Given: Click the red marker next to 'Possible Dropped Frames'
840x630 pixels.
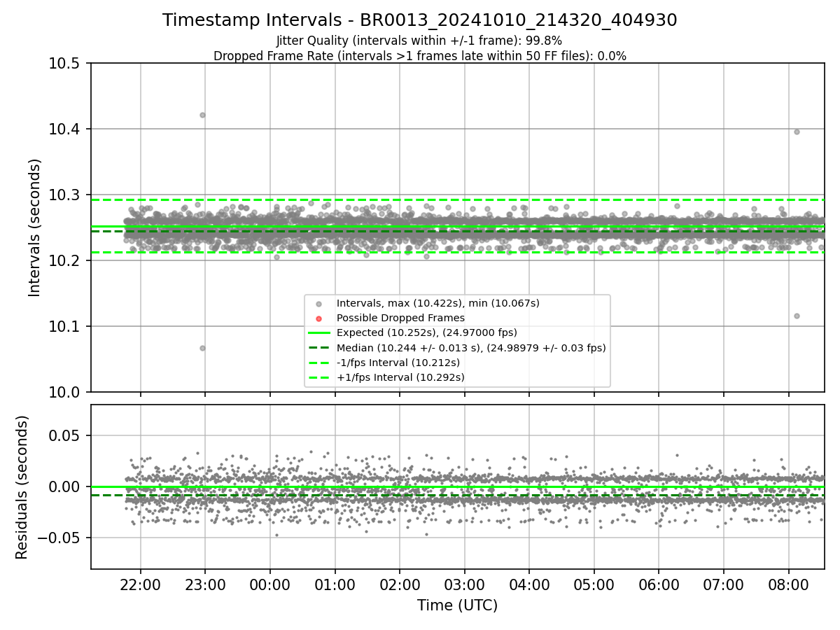Looking at the screenshot, I should click(x=318, y=318).
